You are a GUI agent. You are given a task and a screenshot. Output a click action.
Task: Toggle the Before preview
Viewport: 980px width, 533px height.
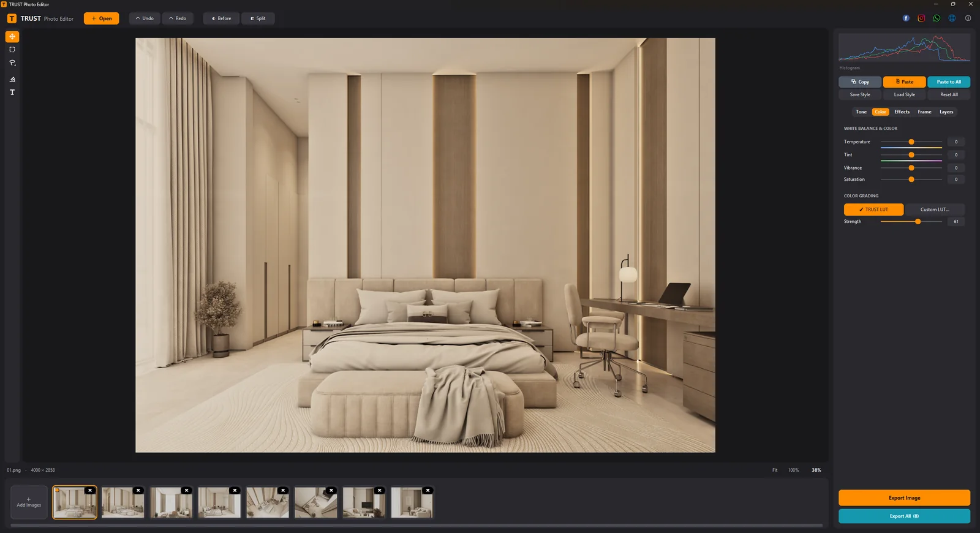click(x=221, y=18)
